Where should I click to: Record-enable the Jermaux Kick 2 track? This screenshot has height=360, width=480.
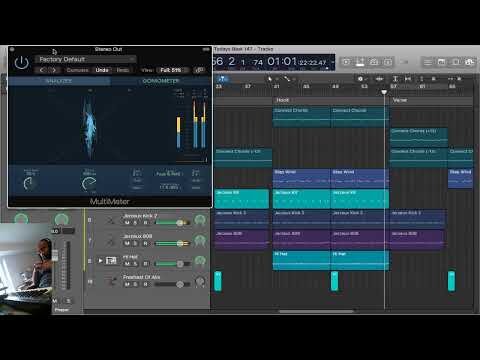[145, 222]
